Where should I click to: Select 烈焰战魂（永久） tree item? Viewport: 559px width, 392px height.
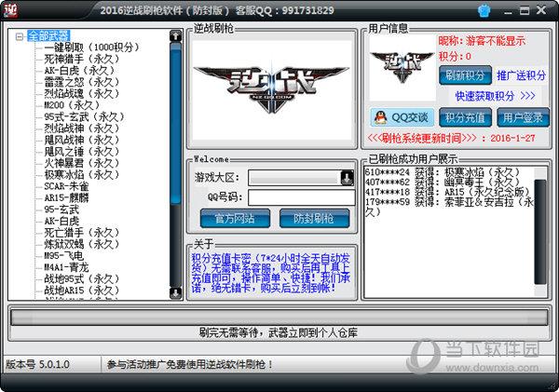tap(82, 93)
